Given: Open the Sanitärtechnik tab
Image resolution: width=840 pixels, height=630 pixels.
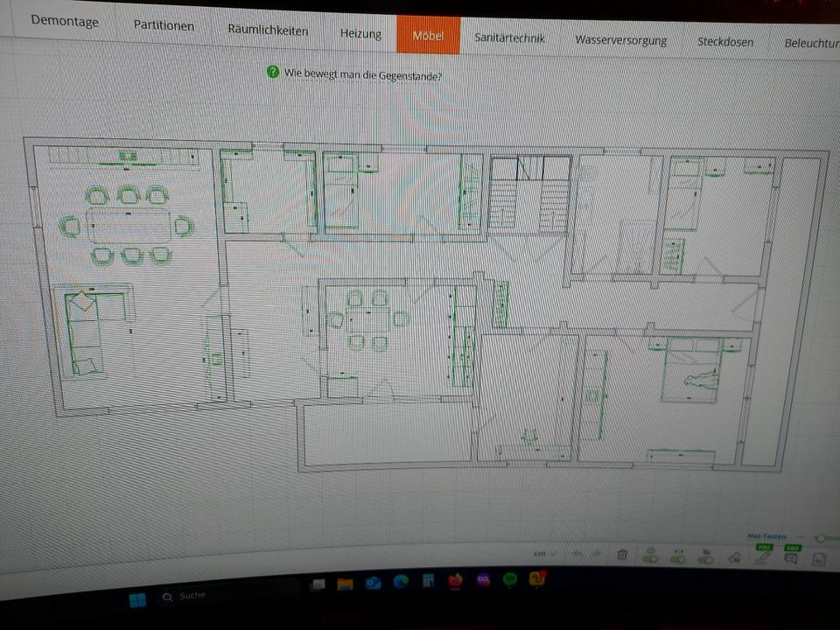Looking at the screenshot, I should [x=509, y=38].
